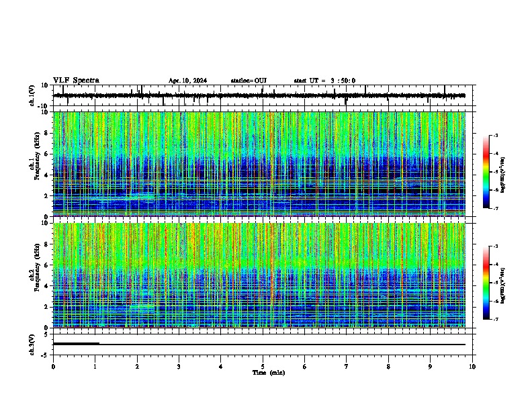Viewport: 532px width, 411px height.
Task: Click inside the ch.1 spectrogram plot
Action: coord(259,164)
